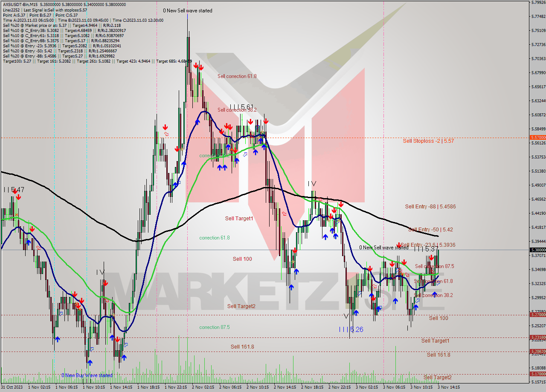Click the blue 'I I I 5.26' wave label
546x392 pixels.
(351, 329)
